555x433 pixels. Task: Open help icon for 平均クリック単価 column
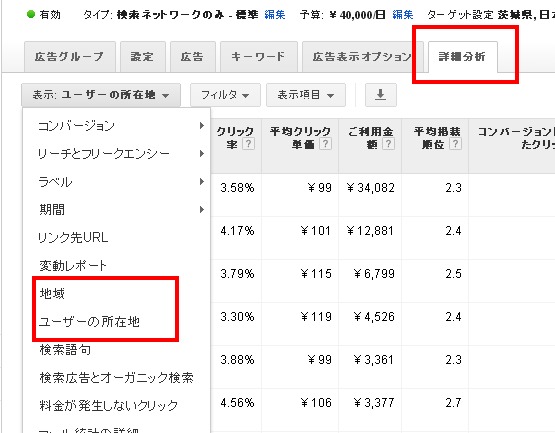(325, 144)
